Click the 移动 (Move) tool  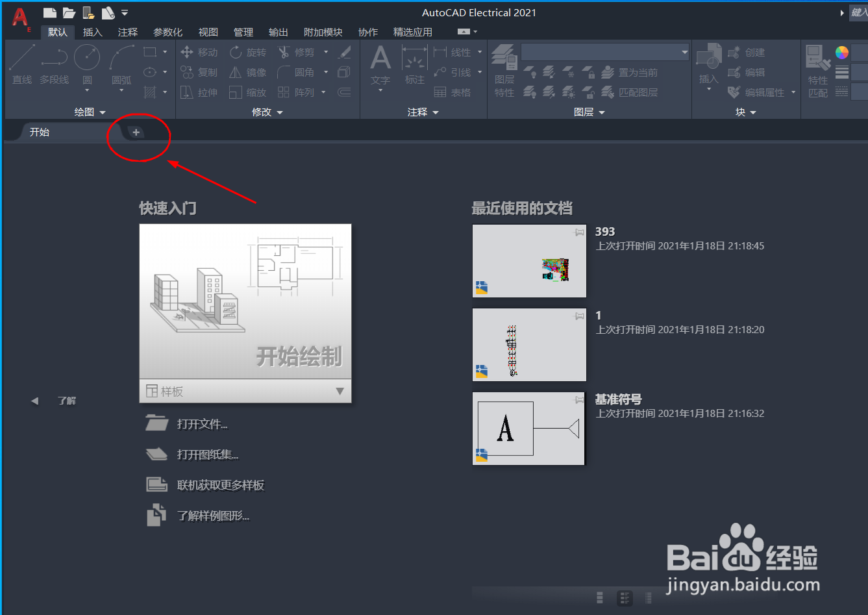tap(199, 52)
